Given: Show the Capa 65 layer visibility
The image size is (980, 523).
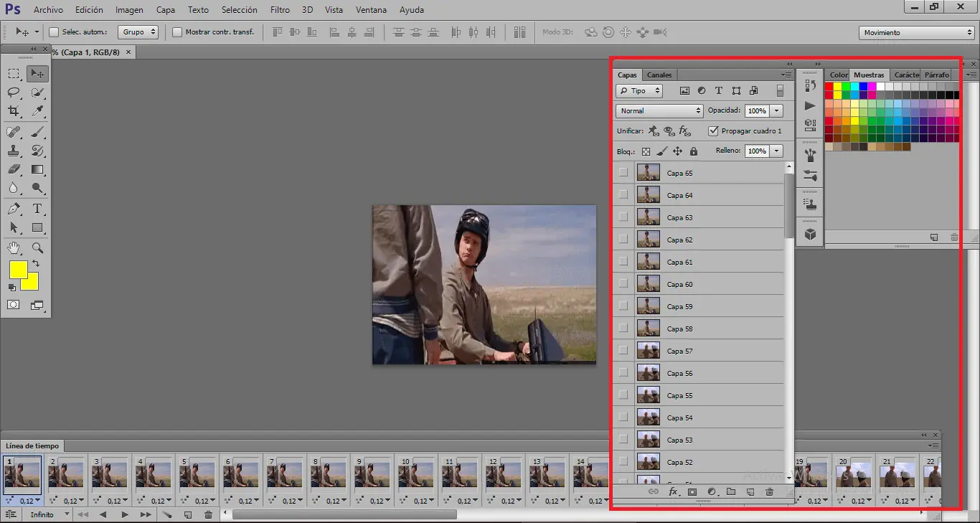Looking at the screenshot, I should (x=623, y=173).
